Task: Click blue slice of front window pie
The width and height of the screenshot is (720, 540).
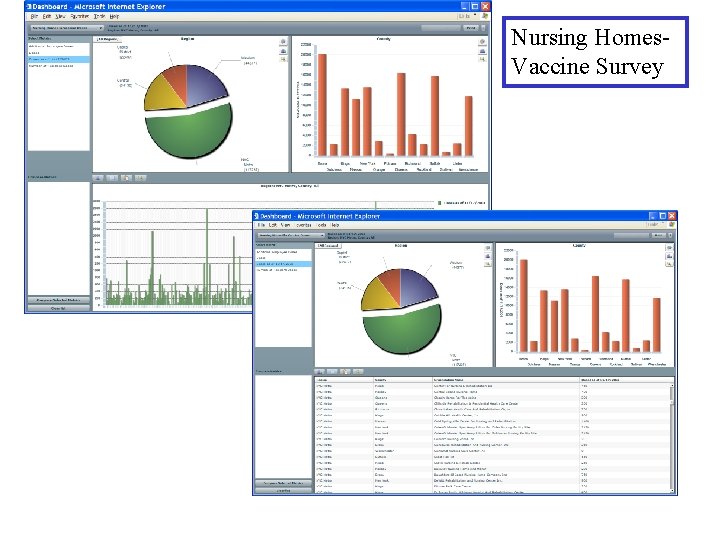Action: pyautogui.click(x=416, y=287)
